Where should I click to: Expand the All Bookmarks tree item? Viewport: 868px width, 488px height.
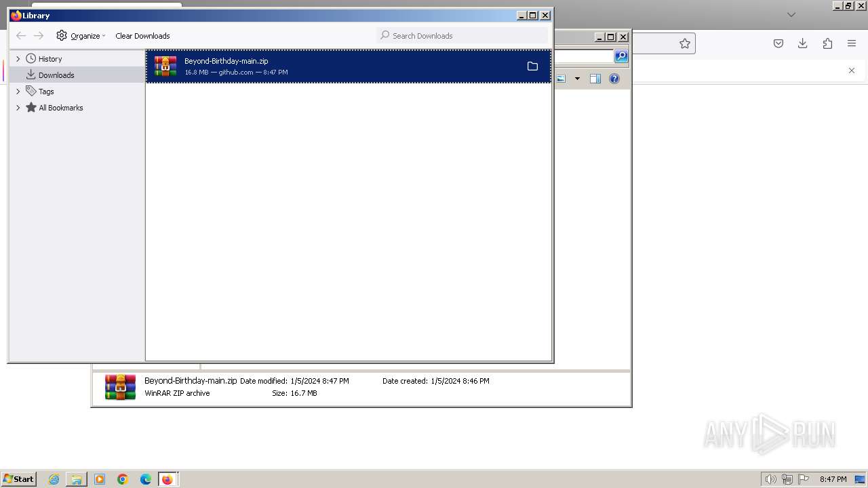click(x=18, y=108)
